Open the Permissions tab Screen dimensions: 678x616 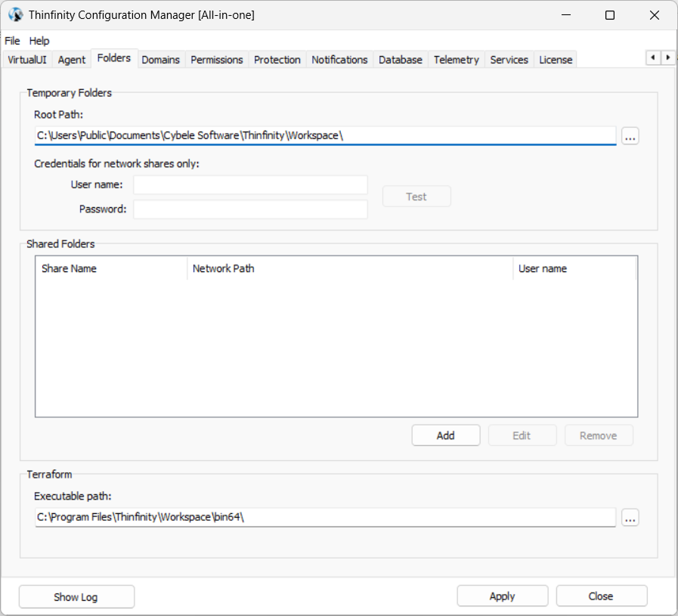point(217,60)
